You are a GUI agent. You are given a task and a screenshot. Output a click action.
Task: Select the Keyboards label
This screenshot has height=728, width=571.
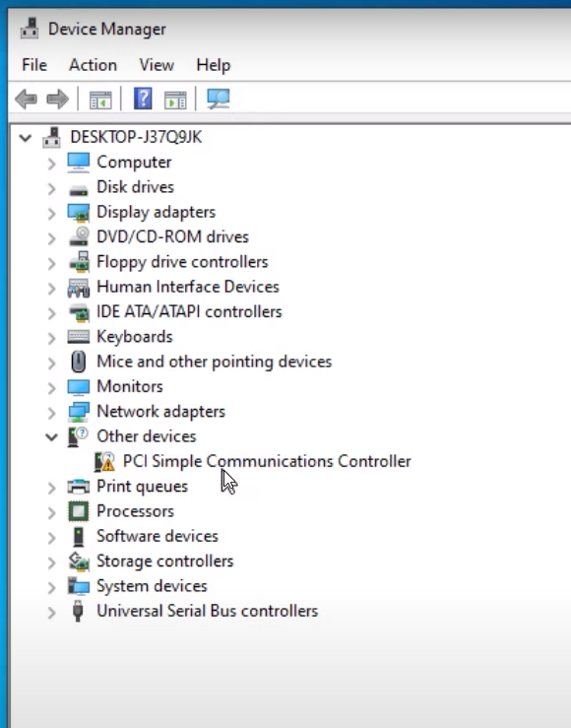[134, 337]
